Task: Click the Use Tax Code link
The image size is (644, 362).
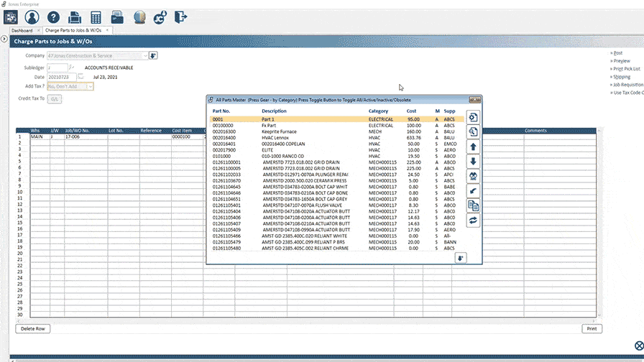Action: pos(627,93)
